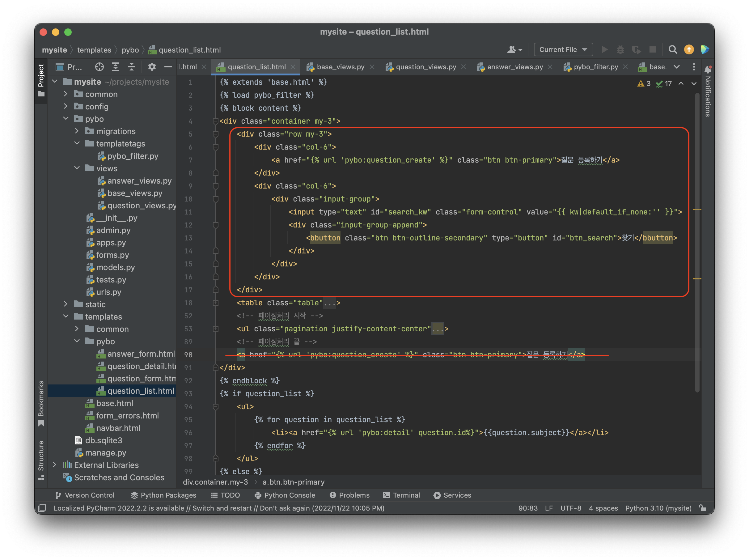The width and height of the screenshot is (749, 560).
Task: Click the Search Everywhere magnifier icon
Action: [672, 50]
